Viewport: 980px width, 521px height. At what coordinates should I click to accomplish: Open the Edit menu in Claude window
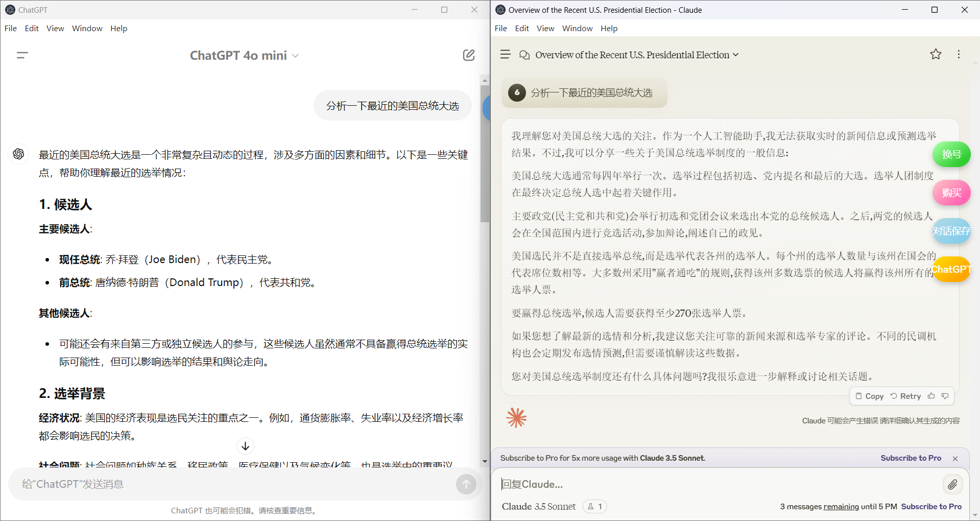[522, 28]
